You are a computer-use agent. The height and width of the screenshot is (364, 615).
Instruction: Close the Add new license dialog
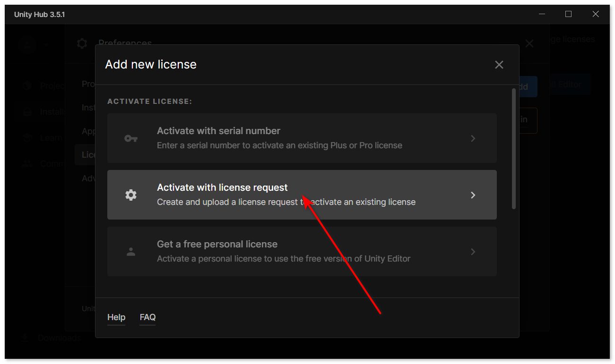(499, 65)
